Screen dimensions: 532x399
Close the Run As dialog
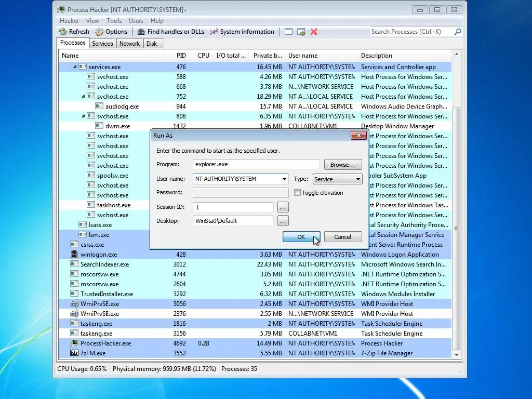pyautogui.click(x=358, y=136)
